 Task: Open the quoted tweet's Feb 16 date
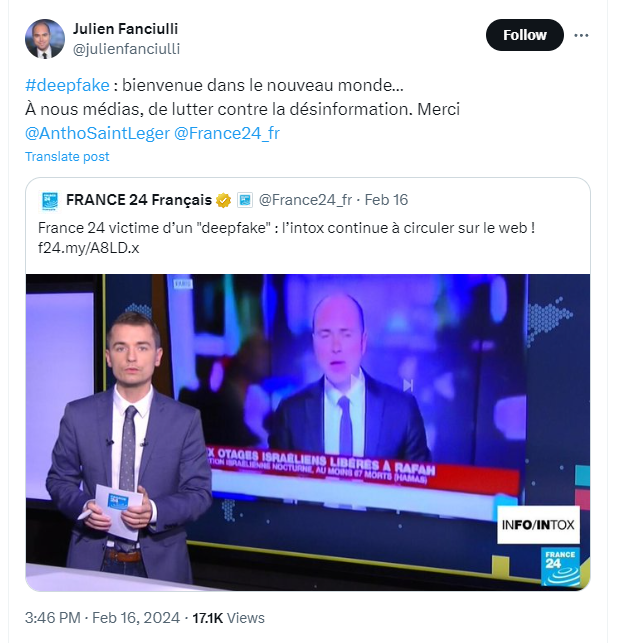tap(386, 200)
